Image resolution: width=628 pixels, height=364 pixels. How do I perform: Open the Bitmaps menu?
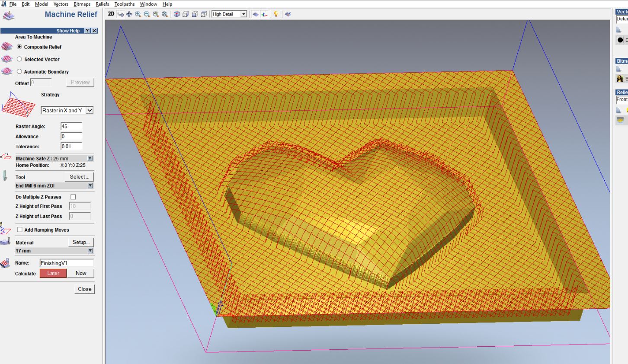pyautogui.click(x=82, y=4)
